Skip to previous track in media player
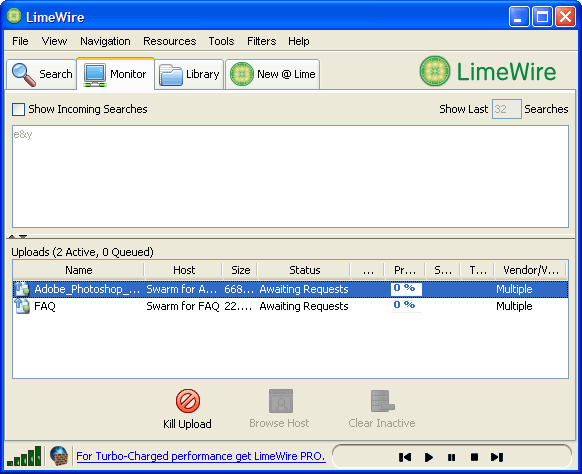Image resolution: width=582 pixels, height=474 pixels. (405, 457)
